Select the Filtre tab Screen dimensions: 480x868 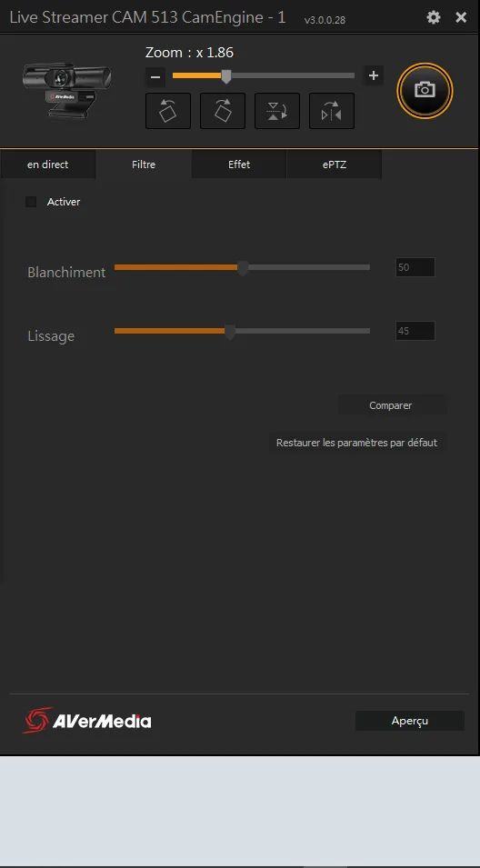(144, 165)
